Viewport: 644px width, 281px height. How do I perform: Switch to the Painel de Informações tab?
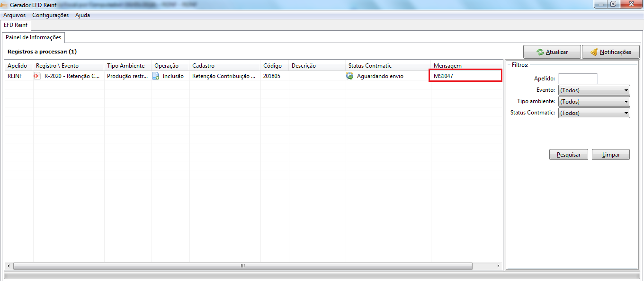click(x=33, y=37)
